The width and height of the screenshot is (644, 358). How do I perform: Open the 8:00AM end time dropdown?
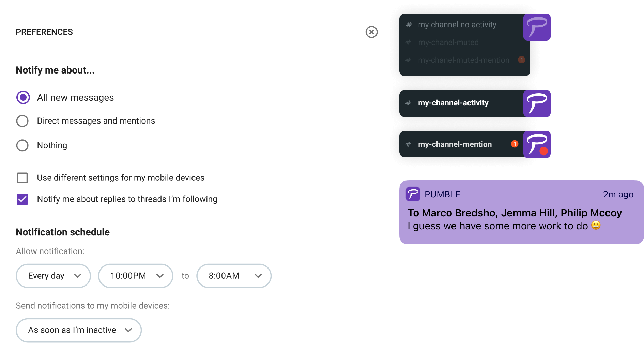click(234, 276)
